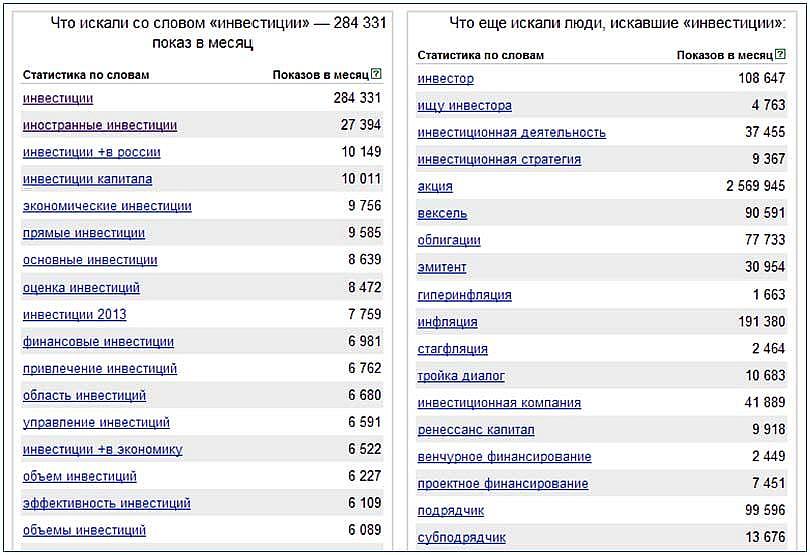Select 'прямые инвестиции' keyword link

[84, 233]
